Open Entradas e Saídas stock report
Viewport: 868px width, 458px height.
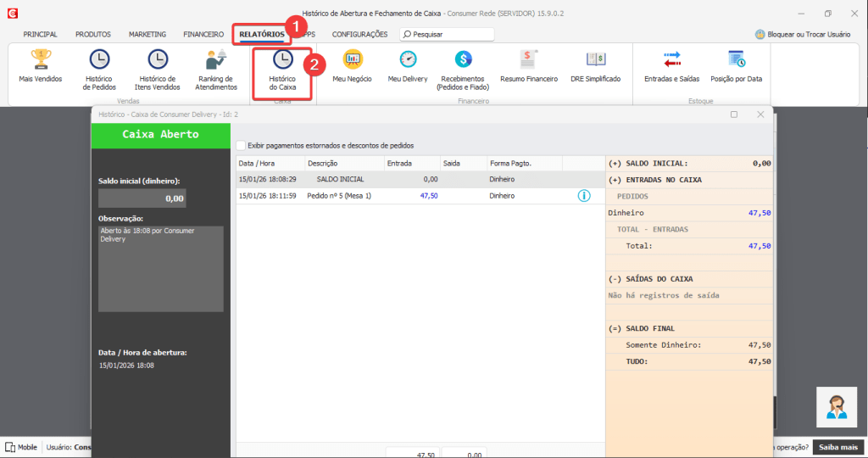click(672, 66)
